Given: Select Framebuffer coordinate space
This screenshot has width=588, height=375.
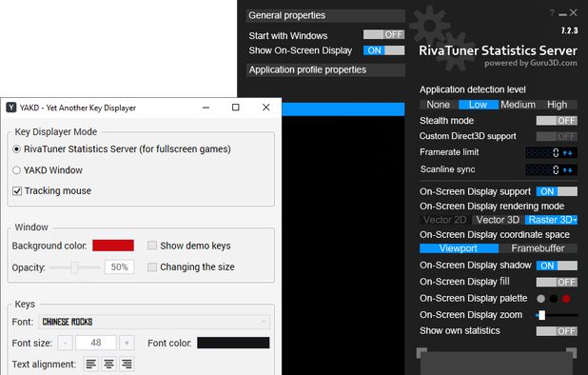Looking at the screenshot, I should coord(538,248).
